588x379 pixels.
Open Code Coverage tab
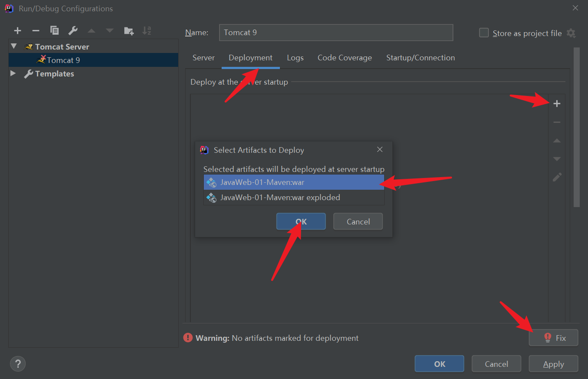click(345, 58)
